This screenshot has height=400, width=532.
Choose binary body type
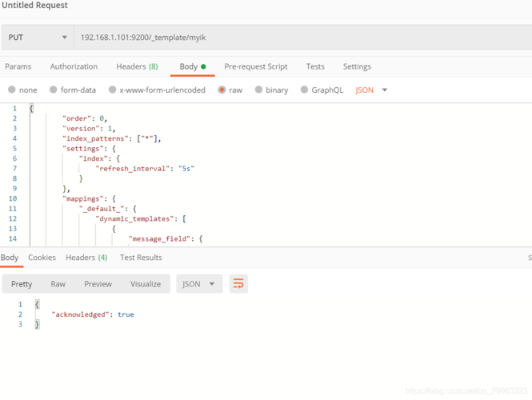tap(272, 90)
